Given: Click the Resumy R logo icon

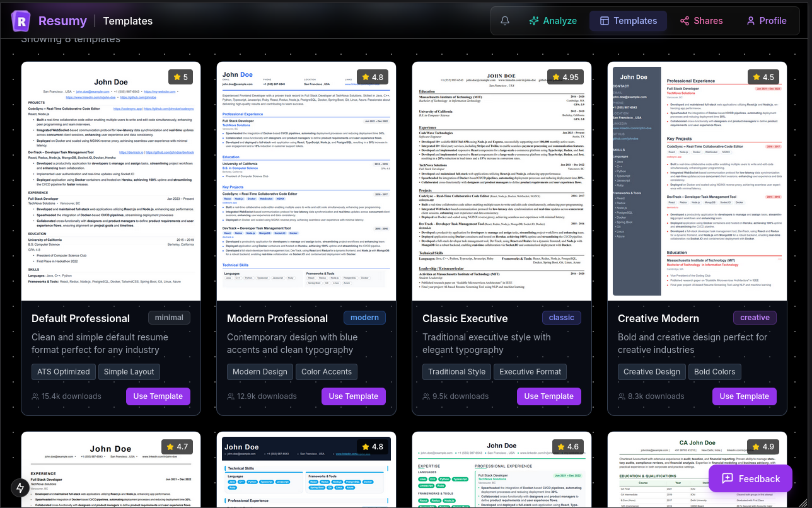Looking at the screenshot, I should pos(20,21).
